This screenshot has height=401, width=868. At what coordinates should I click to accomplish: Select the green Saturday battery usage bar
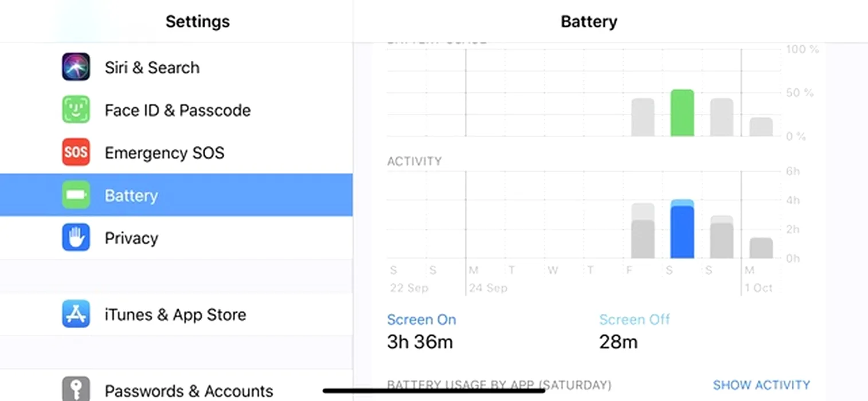pos(682,113)
